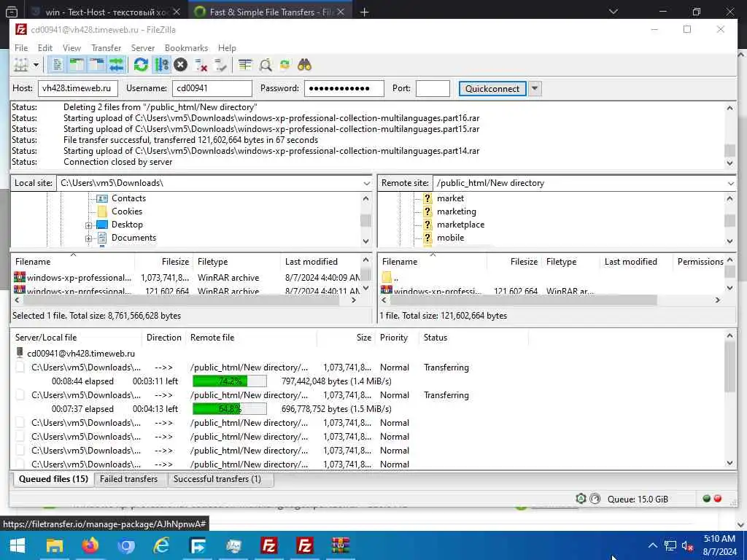This screenshot has height=560, width=747.
Task: Open the Windows Start menu
Action: coord(18,545)
